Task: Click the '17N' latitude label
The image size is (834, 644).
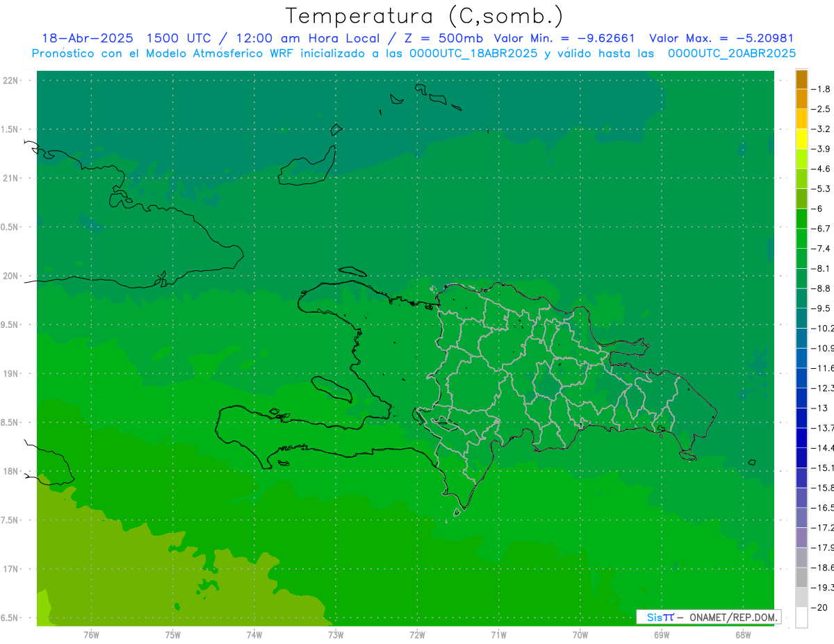Action: tap(12, 569)
